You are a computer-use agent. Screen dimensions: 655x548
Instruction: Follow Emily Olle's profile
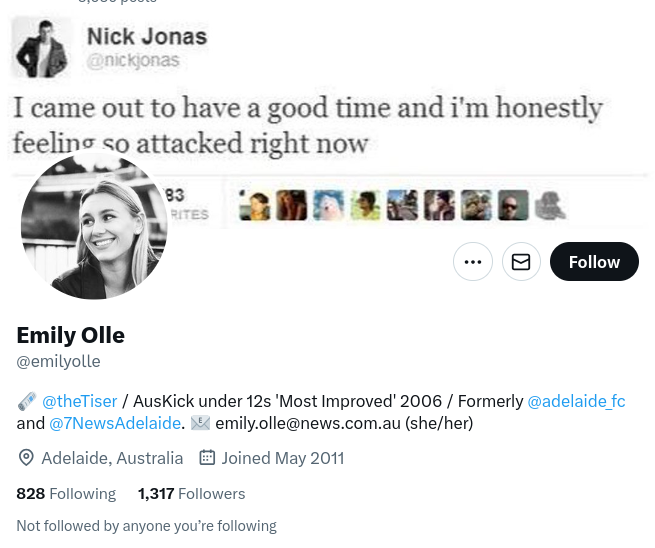pos(594,262)
